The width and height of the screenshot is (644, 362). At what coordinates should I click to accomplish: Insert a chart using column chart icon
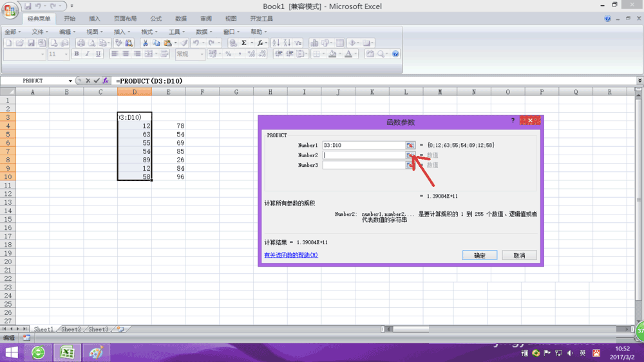(314, 43)
